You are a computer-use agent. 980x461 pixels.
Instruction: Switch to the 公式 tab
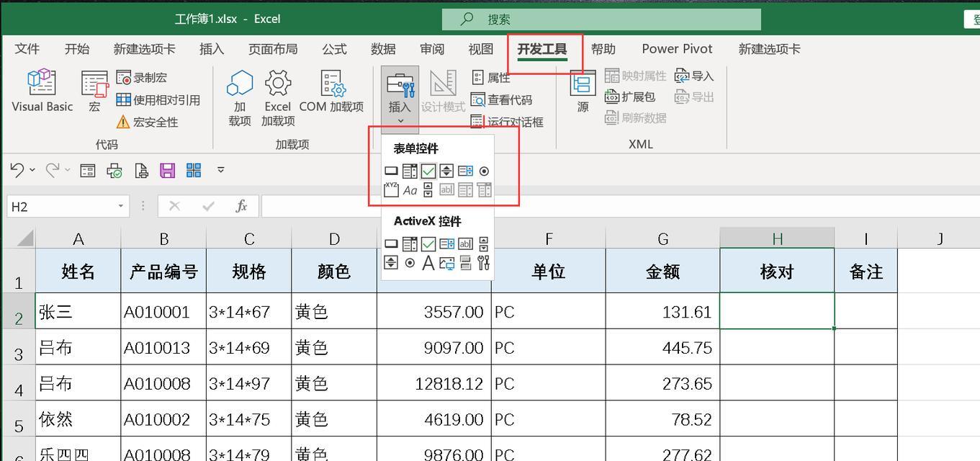click(x=334, y=48)
